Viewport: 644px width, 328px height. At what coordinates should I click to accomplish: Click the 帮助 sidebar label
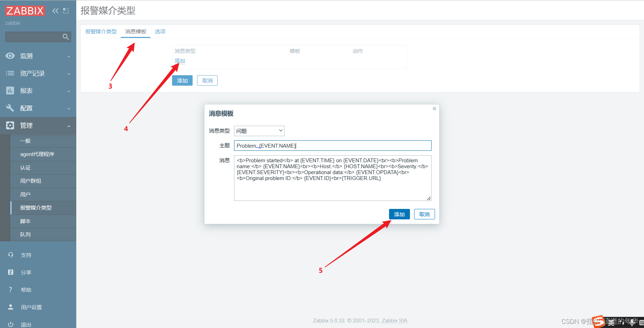(26, 290)
